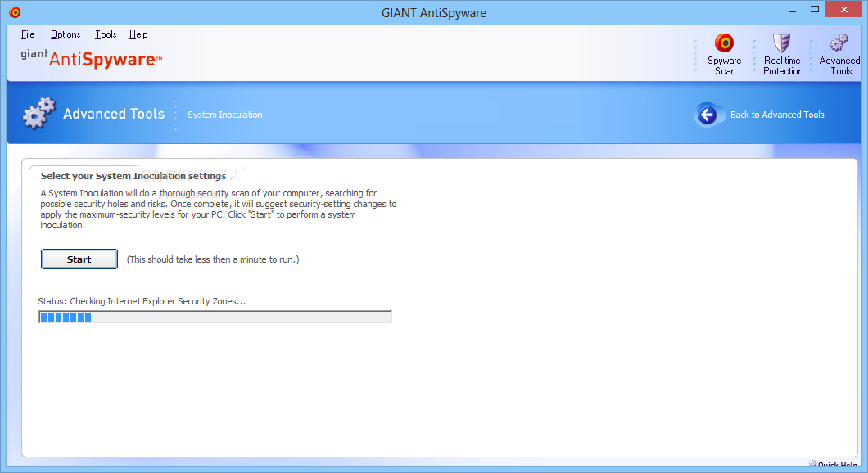
Task: Open the Help menu
Action: (x=138, y=34)
